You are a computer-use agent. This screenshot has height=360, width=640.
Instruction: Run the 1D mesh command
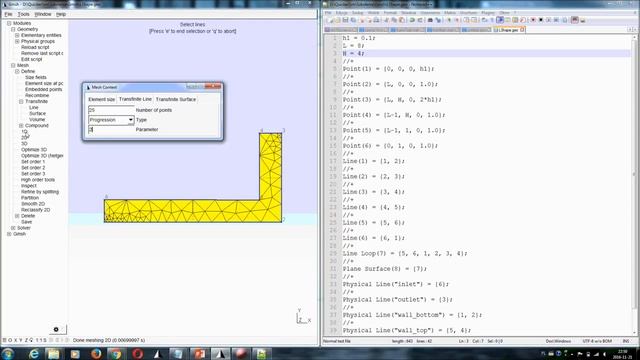(24, 131)
